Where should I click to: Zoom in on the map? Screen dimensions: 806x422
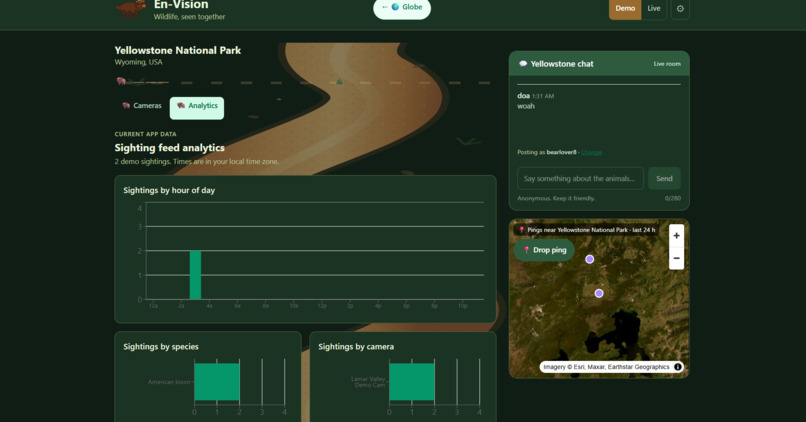tap(676, 235)
